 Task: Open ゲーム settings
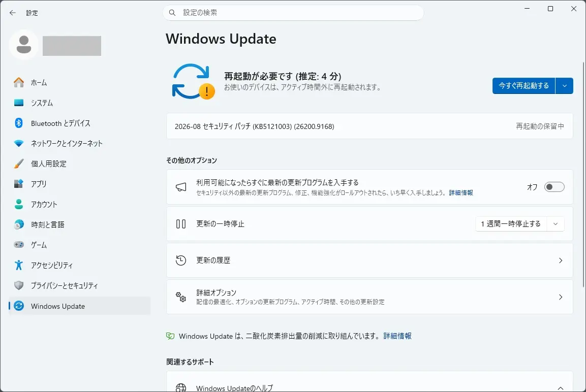80,245
